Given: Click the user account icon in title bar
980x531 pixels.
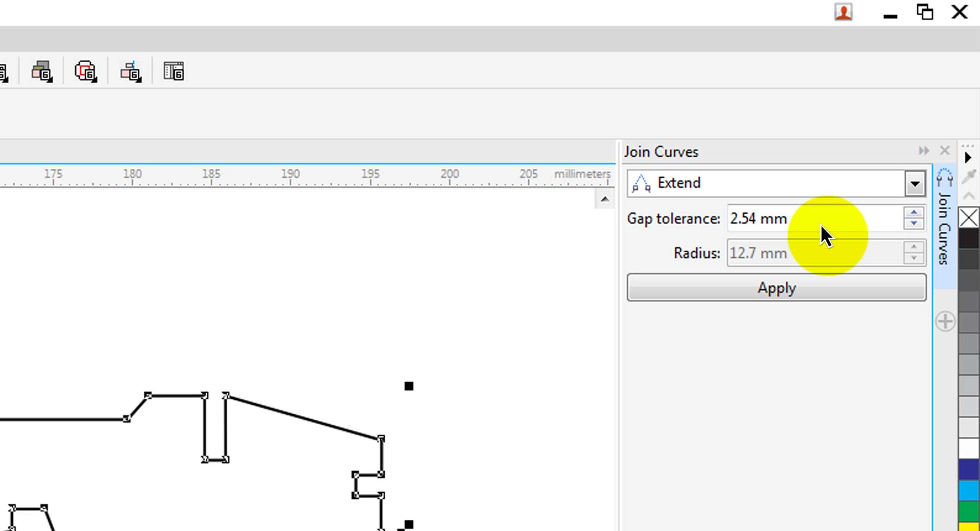Looking at the screenshot, I should coord(843,12).
